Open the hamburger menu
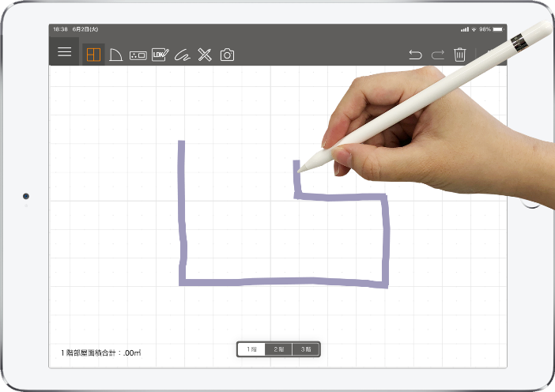The image size is (555, 392). pos(64,51)
